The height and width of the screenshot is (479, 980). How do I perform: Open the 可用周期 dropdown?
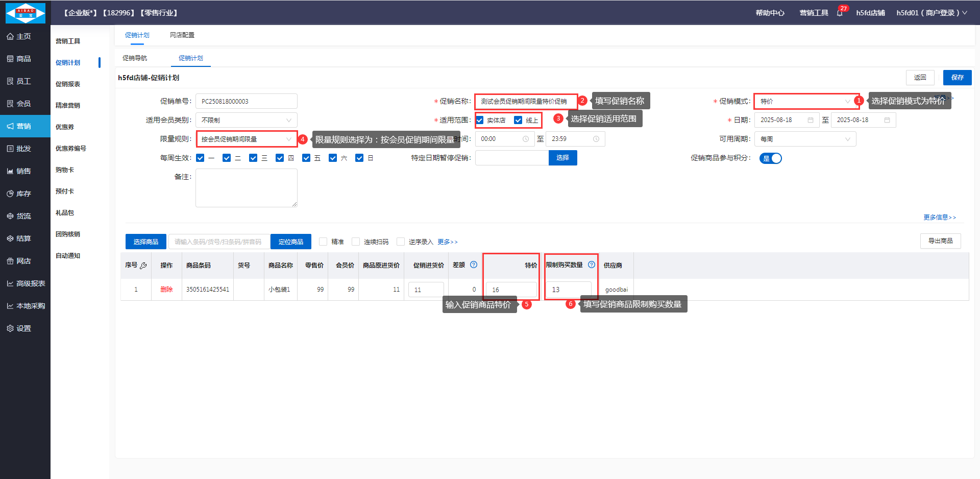pyautogui.click(x=805, y=139)
